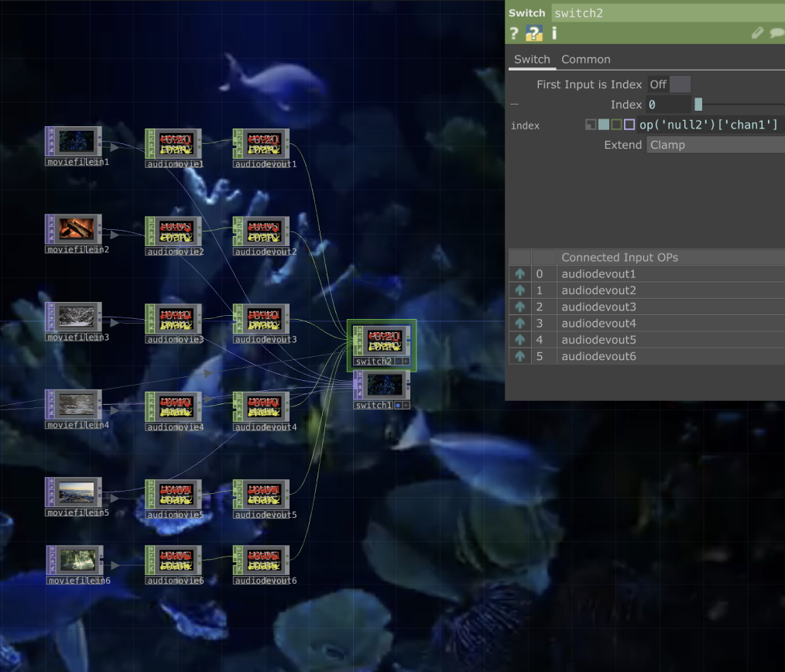
Task: Collapse the Index parameter expander dash
Action: tap(515, 105)
